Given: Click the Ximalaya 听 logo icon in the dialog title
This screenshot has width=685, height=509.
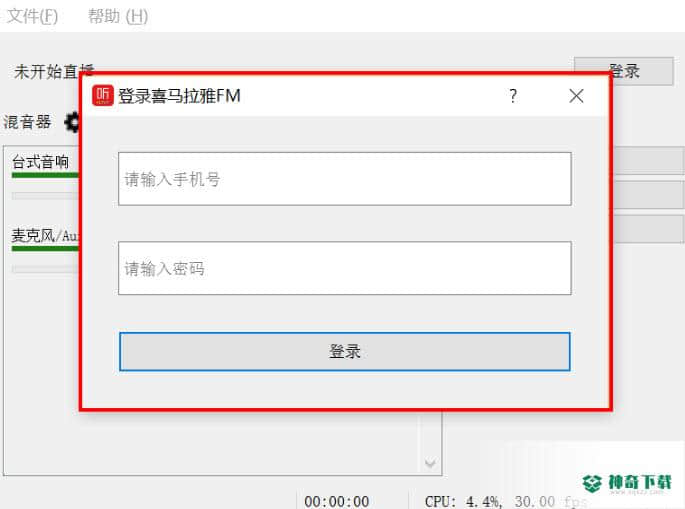Looking at the screenshot, I should 103,95.
